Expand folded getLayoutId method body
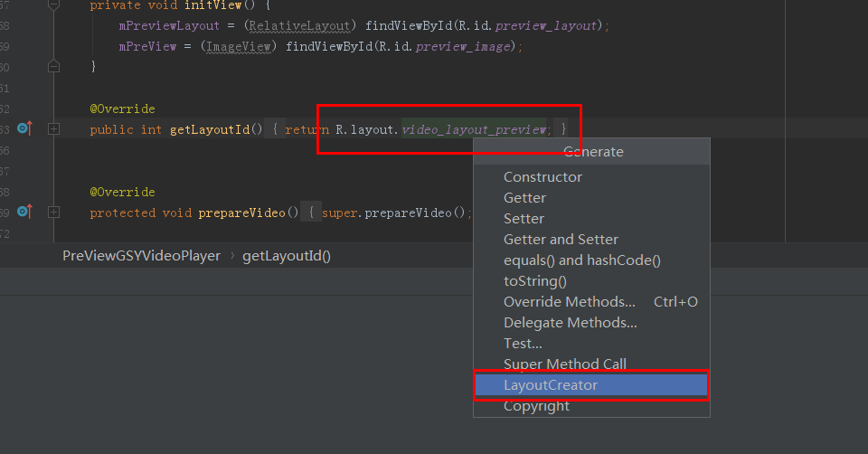This screenshot has height=454, width=868. click(x=53, y=129)
